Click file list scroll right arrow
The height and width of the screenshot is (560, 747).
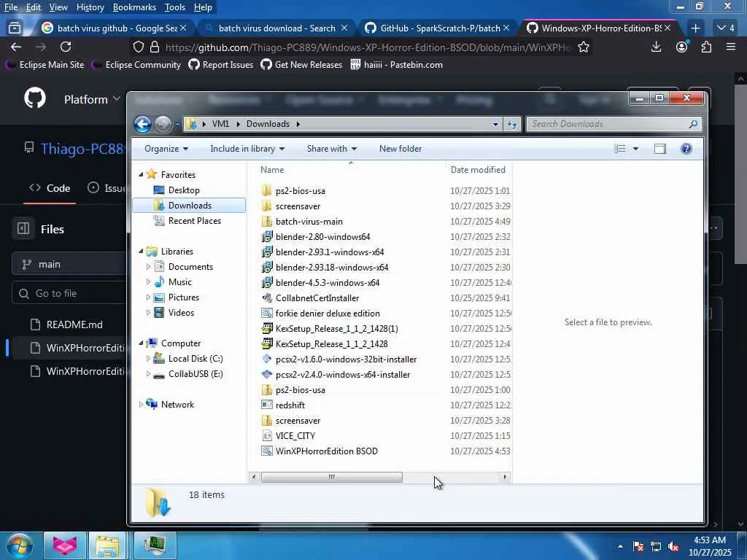pos(505,477)
